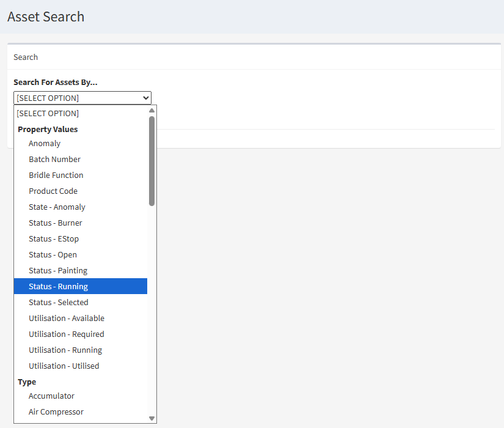
Task: Select Utilisation - Required option
Action: (66, 334)
